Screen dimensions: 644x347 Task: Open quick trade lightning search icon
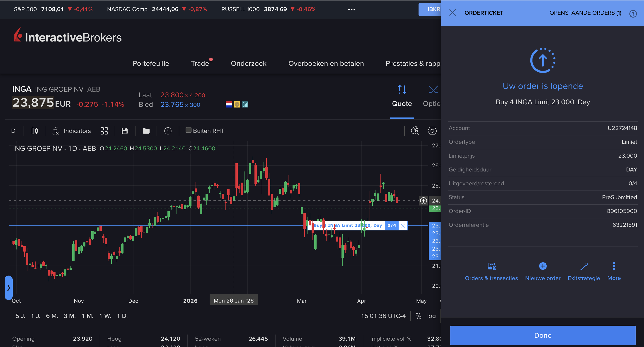pyautogui.click(x=415, y=131)
